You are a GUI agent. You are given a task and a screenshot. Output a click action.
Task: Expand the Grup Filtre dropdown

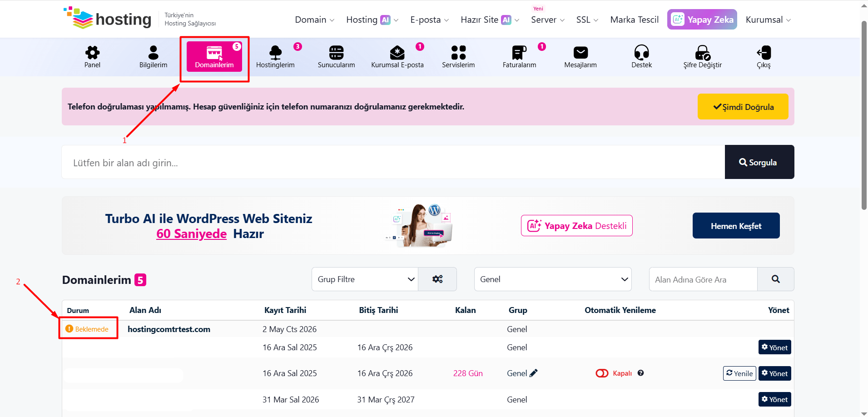point(365,279)
